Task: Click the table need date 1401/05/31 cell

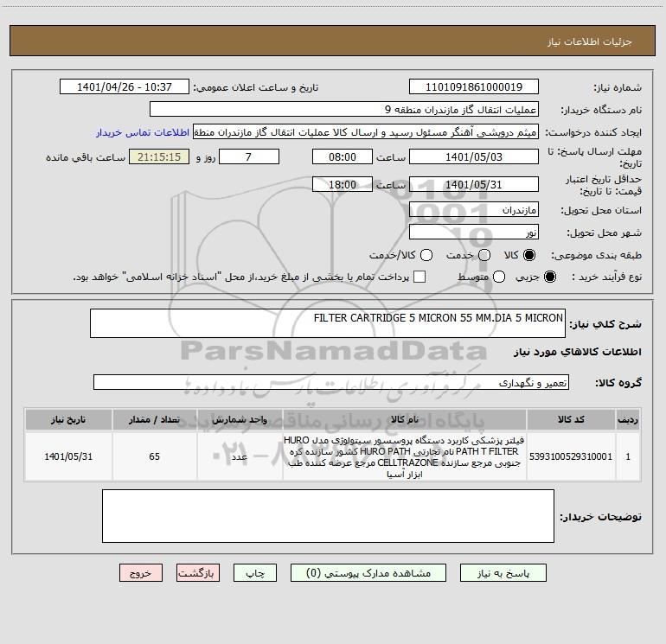Action: coord(68,456)
